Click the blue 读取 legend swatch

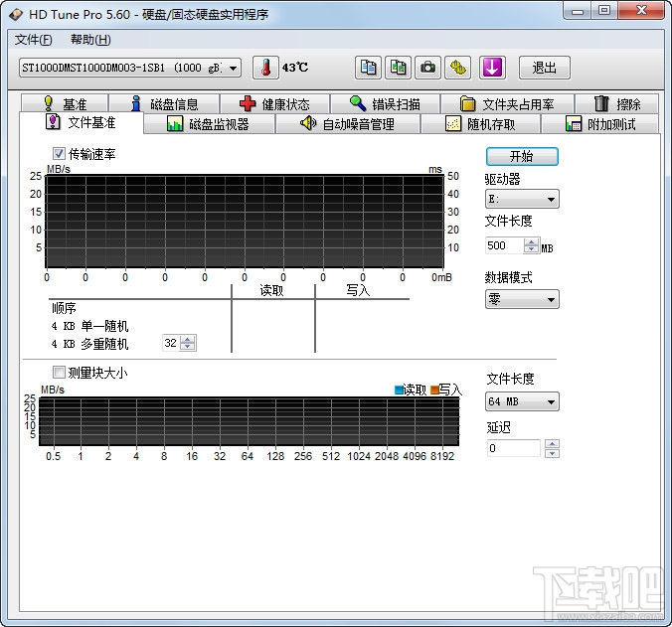pos(399,390)
